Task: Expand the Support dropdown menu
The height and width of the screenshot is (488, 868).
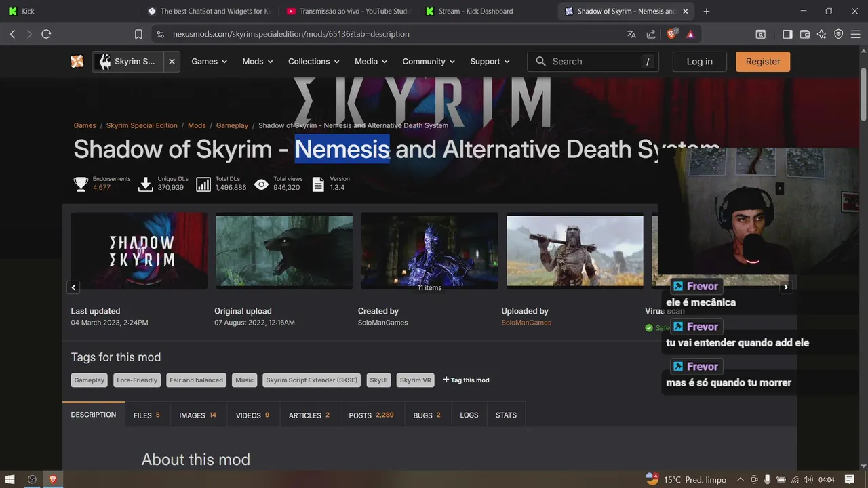Action: pyautogui.click(x=490, y=62)
